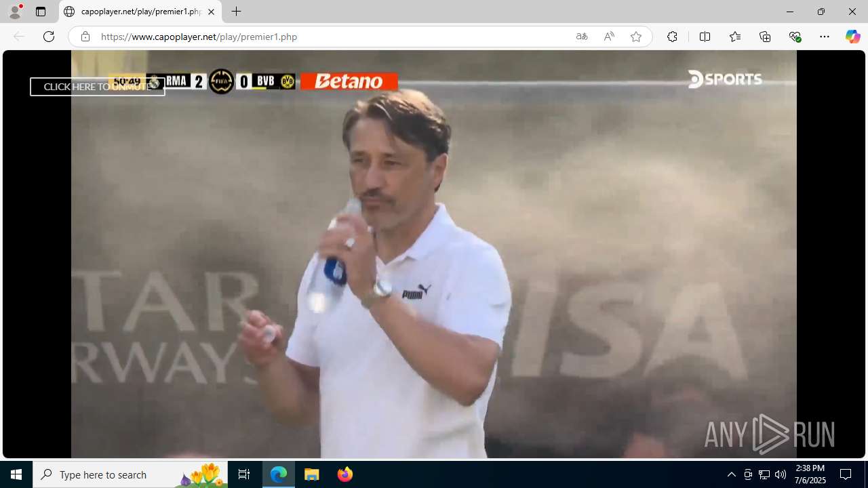Screen dimensions: 868x488
Task: Click the football stream video area
Action: (x=434, y=254)
